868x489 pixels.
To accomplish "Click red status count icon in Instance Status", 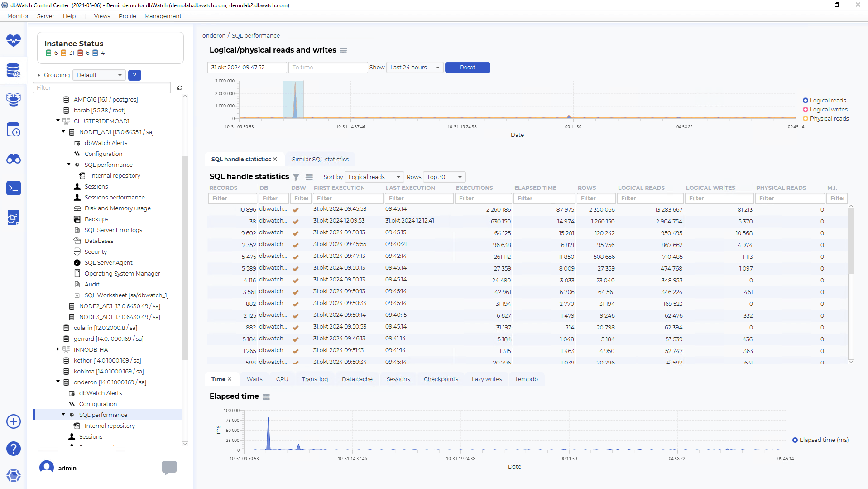I will [80, 53].
